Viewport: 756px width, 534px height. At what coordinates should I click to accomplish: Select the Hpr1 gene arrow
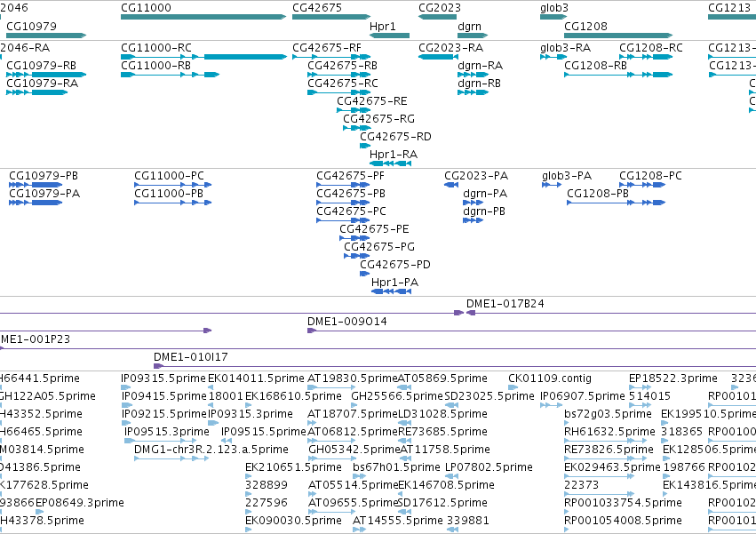(390, 36)
